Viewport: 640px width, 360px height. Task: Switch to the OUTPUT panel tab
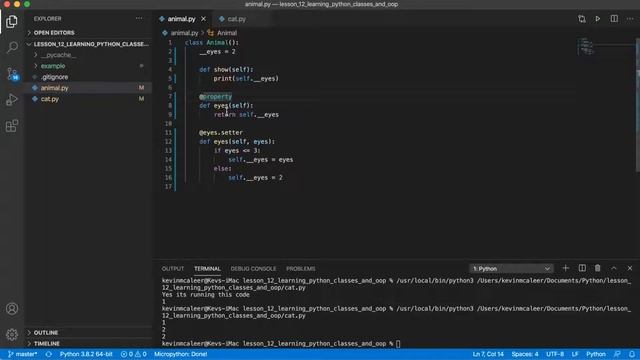coord(173,269)
